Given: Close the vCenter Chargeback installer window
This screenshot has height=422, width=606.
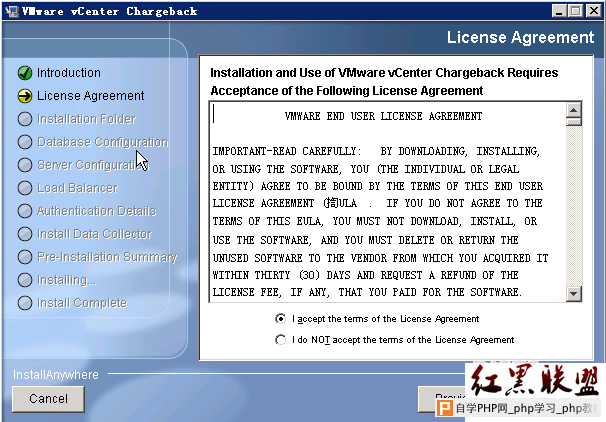Looking at the screenshot, I should point(594,11).
